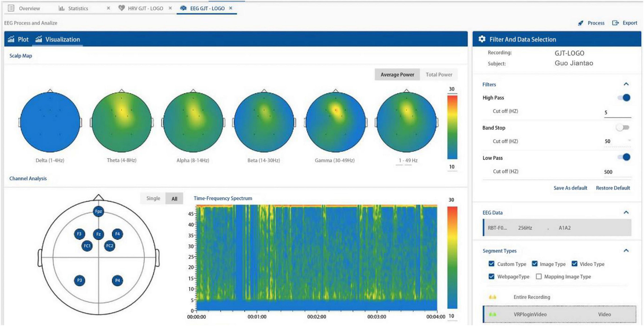Select Average Power view
Image resolution: width=644 pixels, height=326 pixels.
[397, 75]
